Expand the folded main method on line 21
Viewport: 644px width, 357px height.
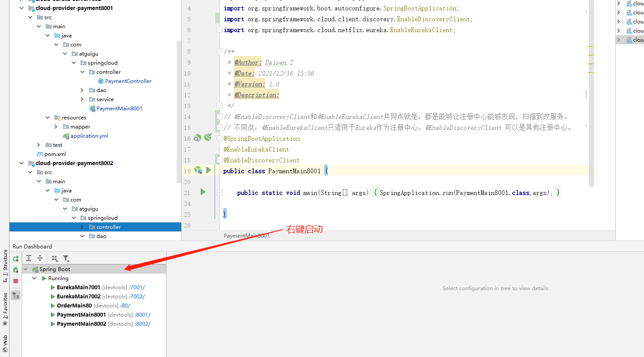(220, 192)
